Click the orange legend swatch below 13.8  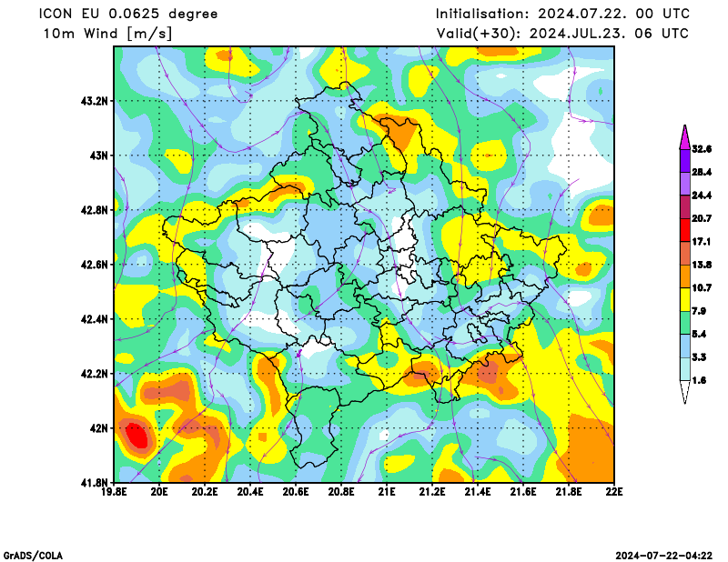[x=685, y=276]
